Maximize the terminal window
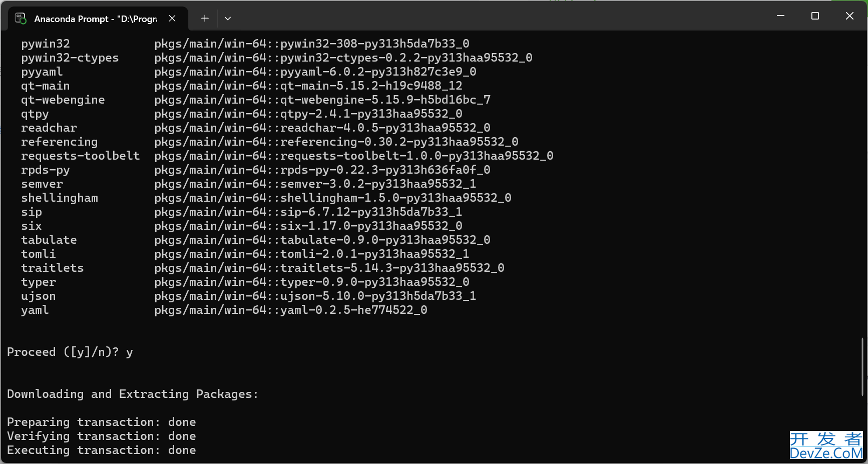The height and width of the screenshot is (464, 868). pyautogui.click(x=815, y=16)
